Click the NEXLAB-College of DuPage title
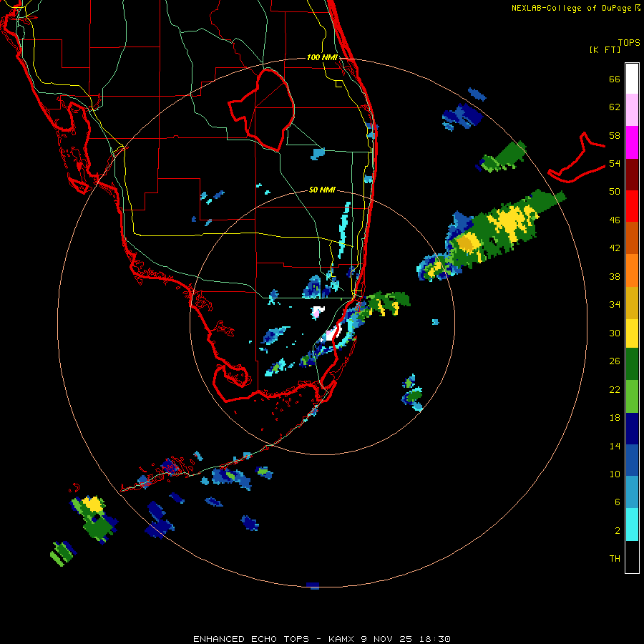 (571, 8)
